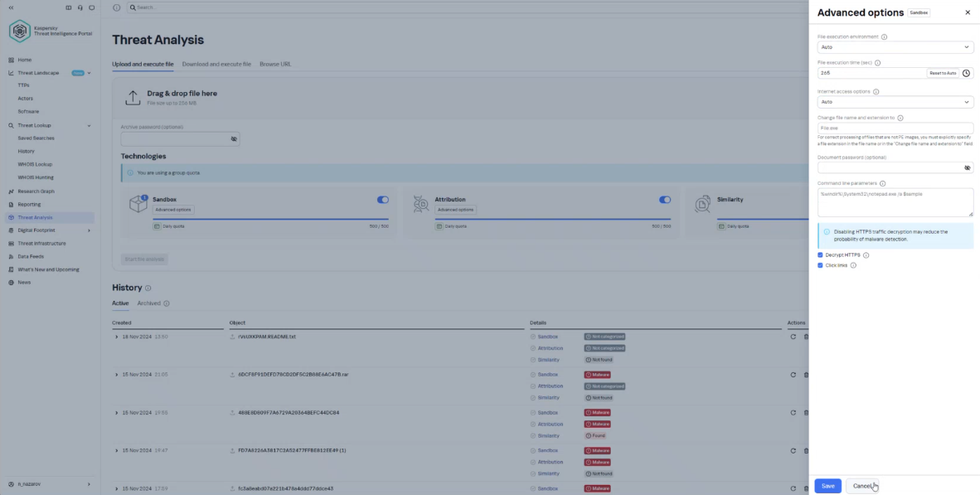The image size is (980, 495).
Task: Uncheck the Click links checkbox
Action: [820, 265]
